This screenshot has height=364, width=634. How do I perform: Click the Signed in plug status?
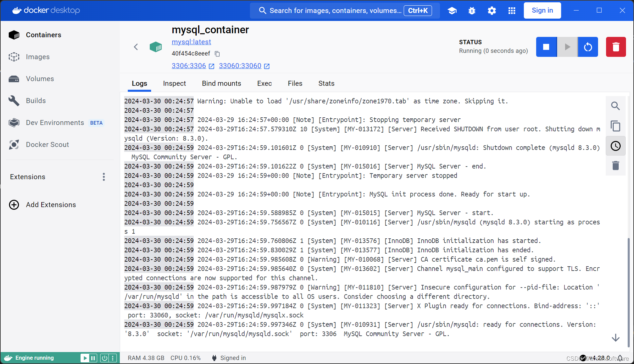point(229,358)
